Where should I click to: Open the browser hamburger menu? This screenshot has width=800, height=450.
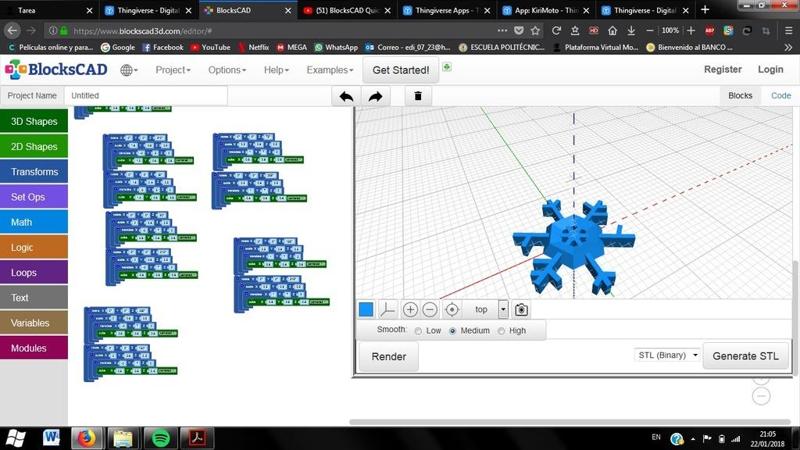click(788, 31)
